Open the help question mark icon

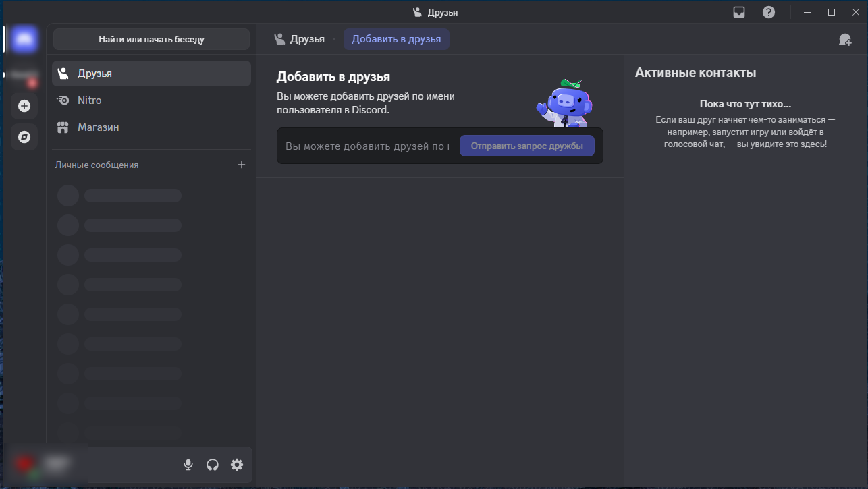(x=769, y=12)
